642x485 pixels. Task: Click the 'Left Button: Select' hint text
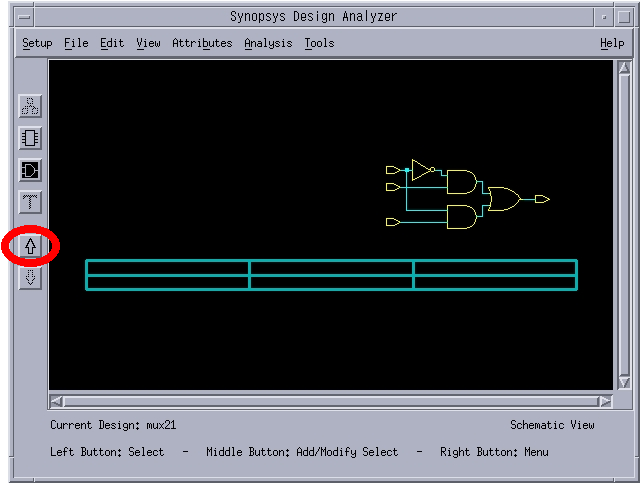point(107,452)
